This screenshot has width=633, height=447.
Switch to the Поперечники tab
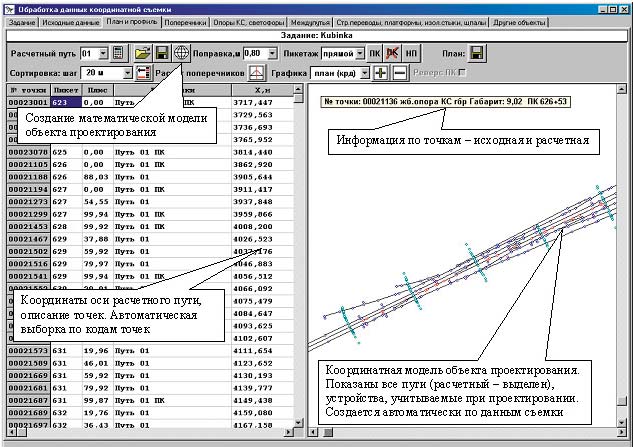pyautogui.click(x=187, y=20)
